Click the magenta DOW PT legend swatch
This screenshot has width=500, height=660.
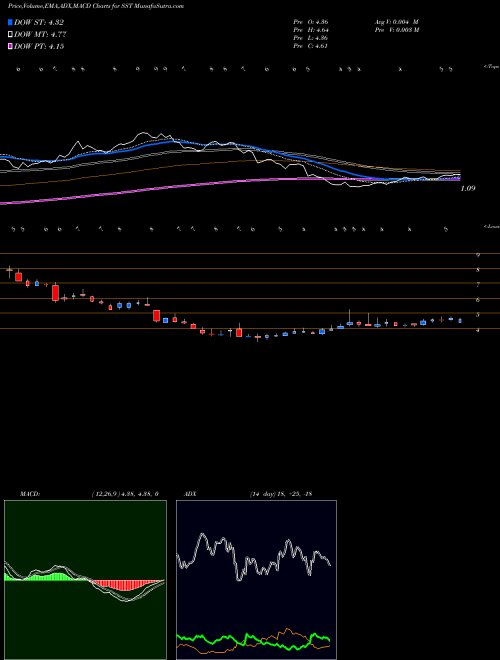click(x=11, y=46)
